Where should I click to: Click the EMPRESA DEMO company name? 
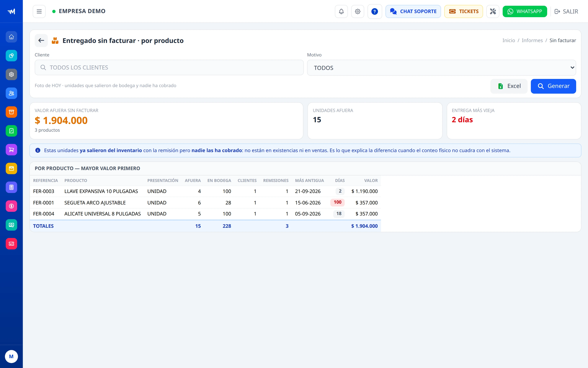pos(82,11)
